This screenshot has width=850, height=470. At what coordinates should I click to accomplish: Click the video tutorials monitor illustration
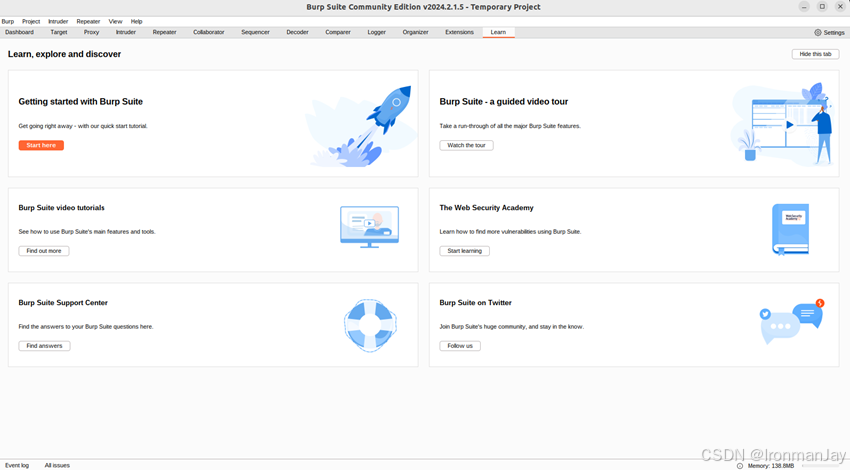[370, 227]
